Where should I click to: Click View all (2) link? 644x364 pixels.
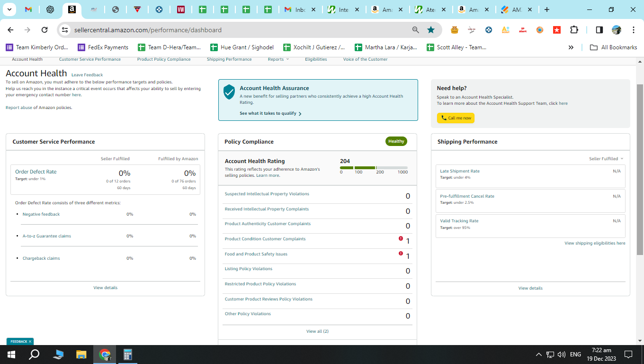(x=317, y=331)
